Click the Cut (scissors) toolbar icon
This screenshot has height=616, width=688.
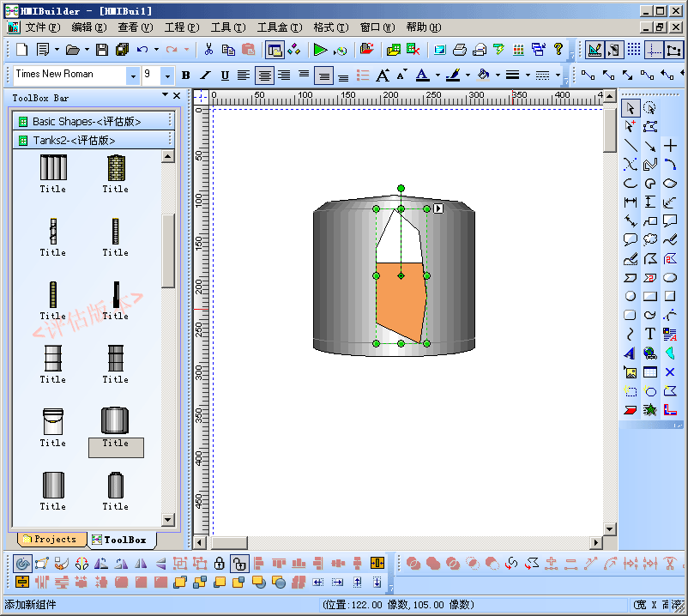208,50
